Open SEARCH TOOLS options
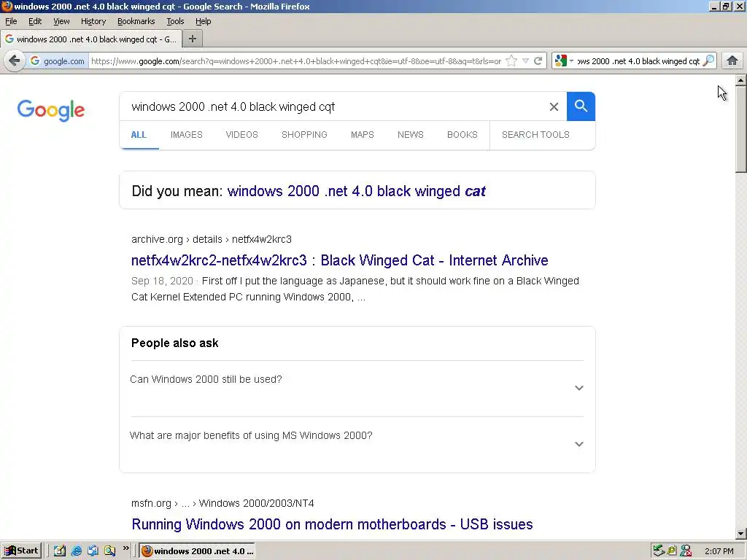Screen dimensions: 747x560 click(x=535, y=135)
